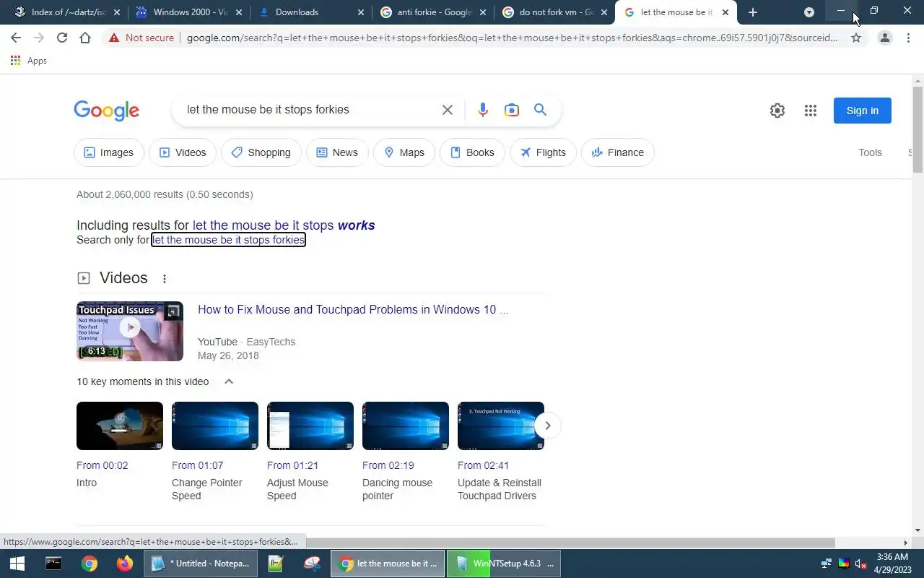The height and width of the screenshot is (578, 924).
Task: Click inside the Google search field
Action: coord(309,110)
